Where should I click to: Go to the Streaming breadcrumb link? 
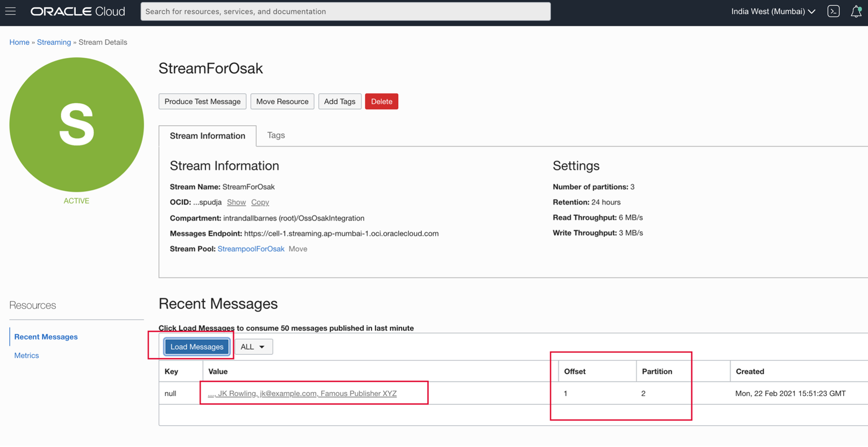click(54, 42)
